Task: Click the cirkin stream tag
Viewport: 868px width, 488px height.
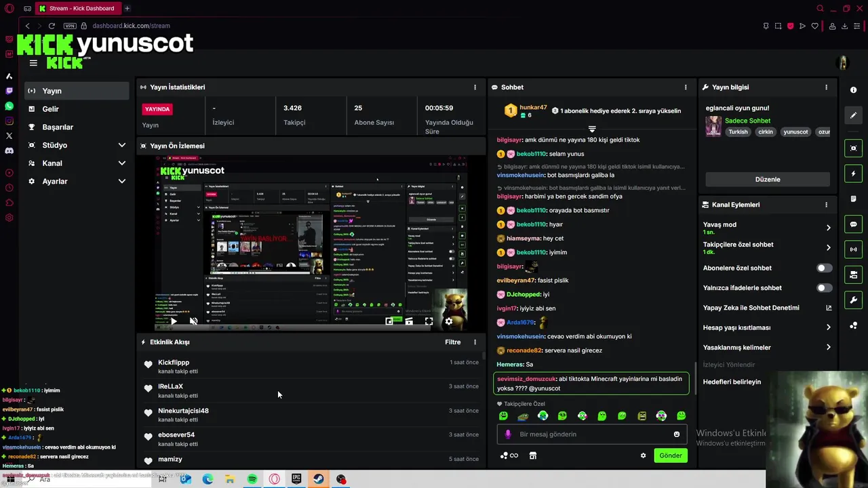Action: coord(766,132)
